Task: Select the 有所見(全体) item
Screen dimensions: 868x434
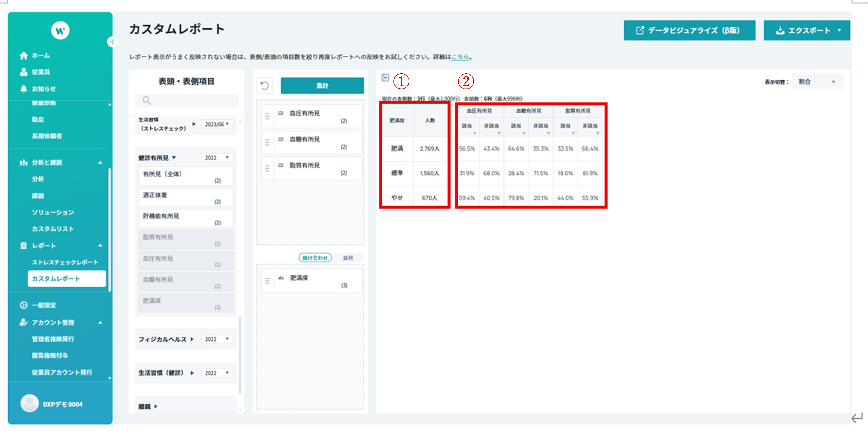Action: [x=186, y=176]
